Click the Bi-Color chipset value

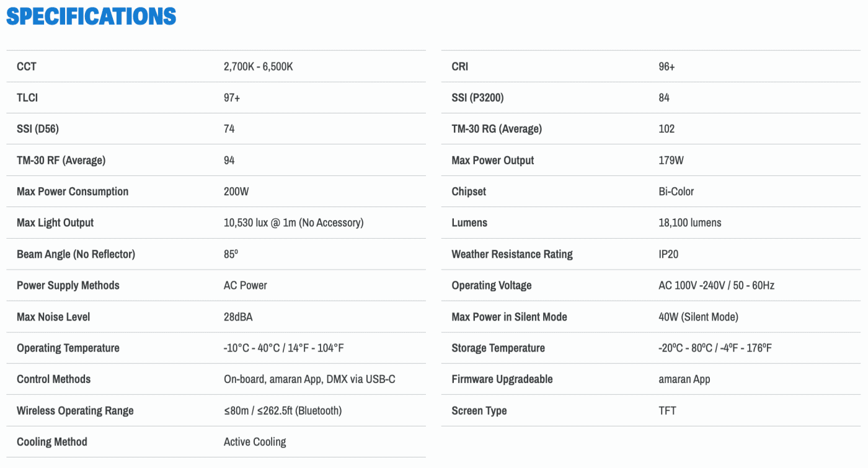(676, 192)
